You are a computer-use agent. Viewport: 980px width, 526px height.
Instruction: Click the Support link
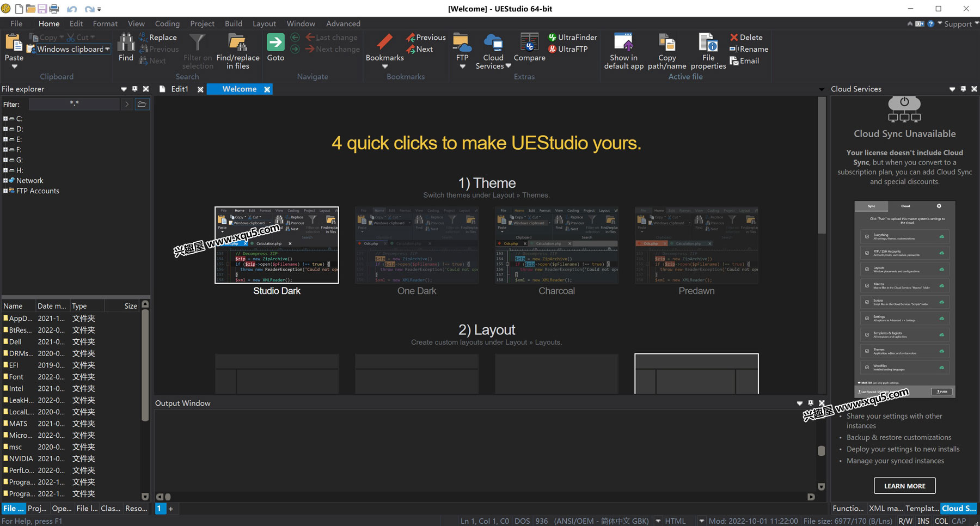pos(958,24)
